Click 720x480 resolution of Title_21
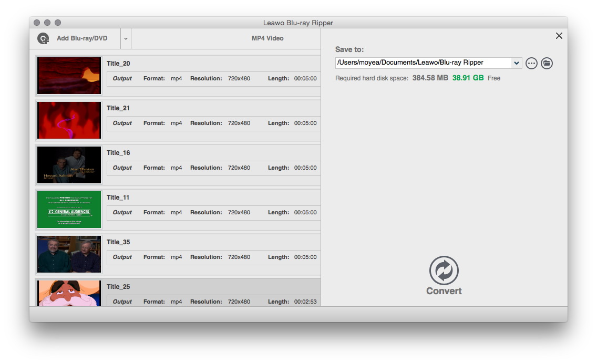 click(239, 123)
